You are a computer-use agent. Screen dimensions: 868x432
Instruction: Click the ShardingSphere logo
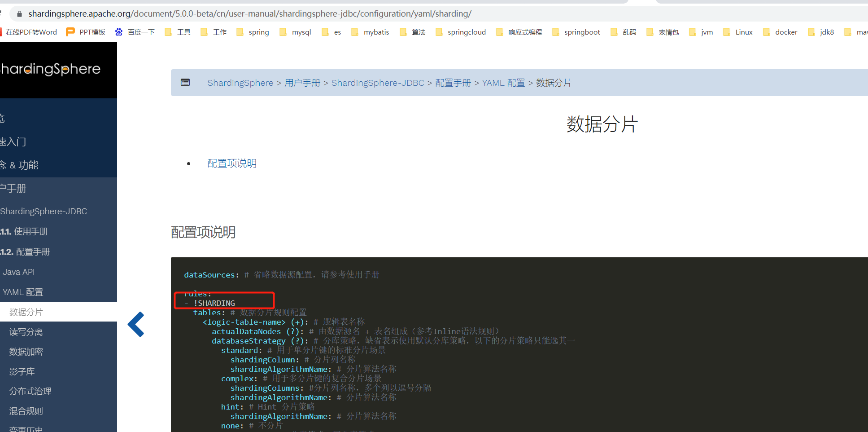pos(51,70)
